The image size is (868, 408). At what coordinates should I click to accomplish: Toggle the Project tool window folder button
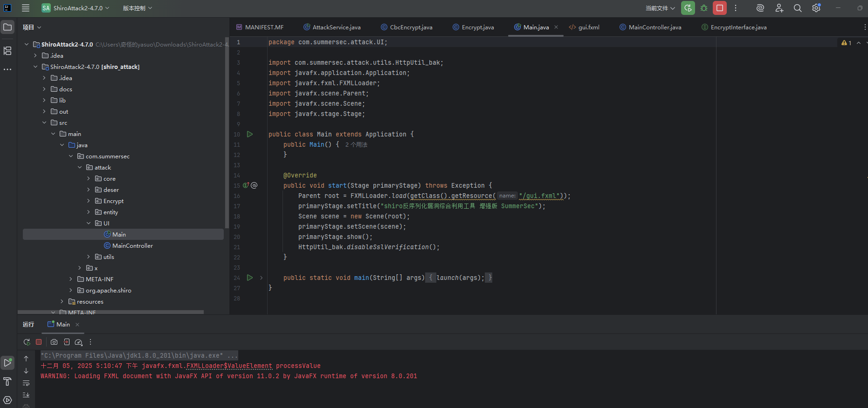(x=7, y=27)
